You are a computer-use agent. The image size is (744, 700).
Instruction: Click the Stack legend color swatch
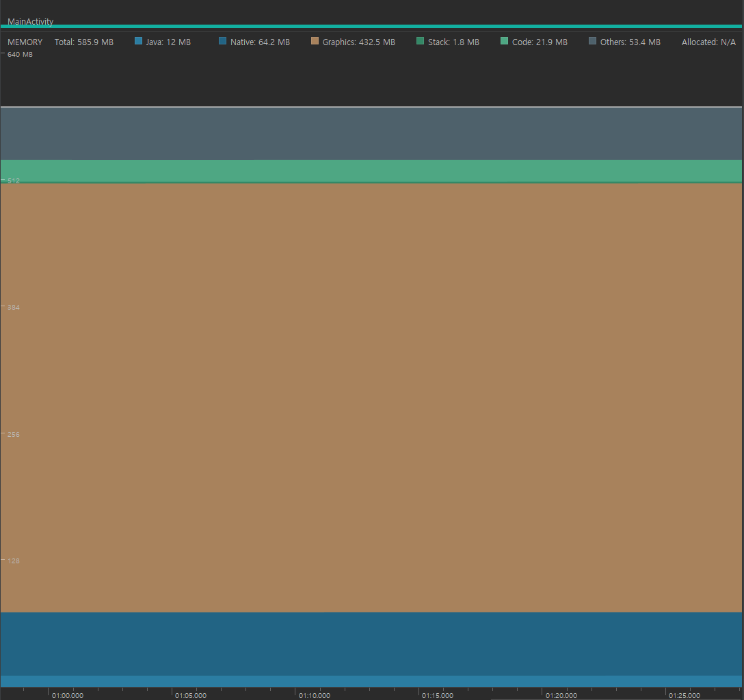(420, 41)
